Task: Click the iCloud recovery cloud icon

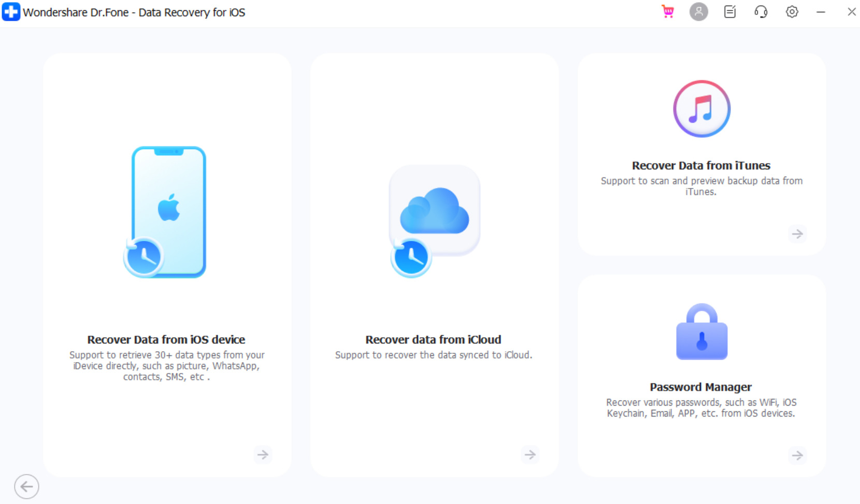Action: [434, 221]
